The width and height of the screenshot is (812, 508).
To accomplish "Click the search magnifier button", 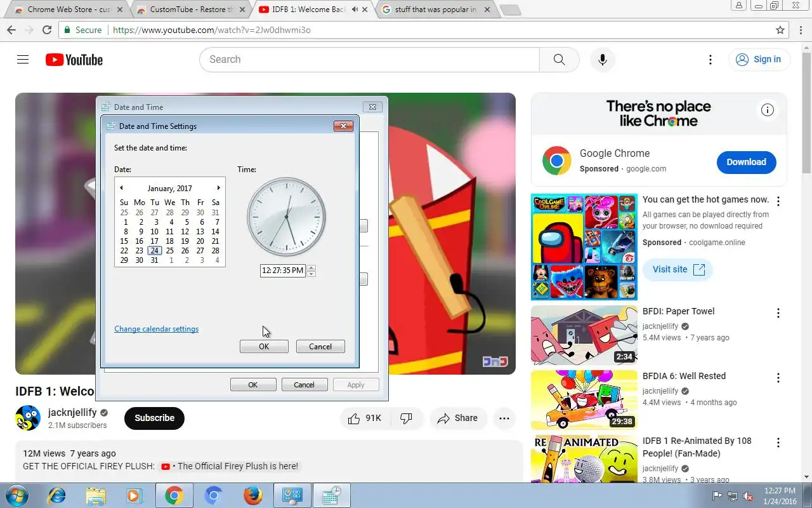I will [x=559, y=60].
